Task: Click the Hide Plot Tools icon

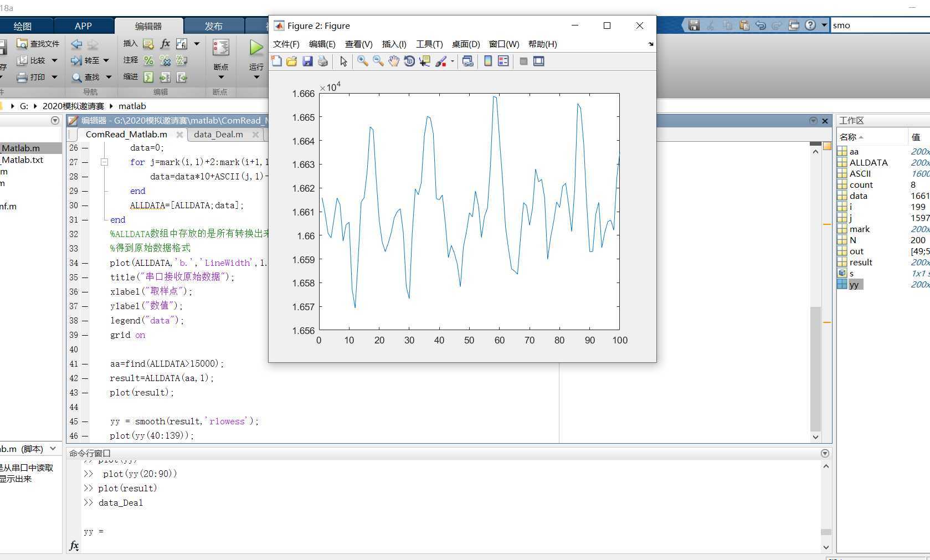Action: point(523,61)
